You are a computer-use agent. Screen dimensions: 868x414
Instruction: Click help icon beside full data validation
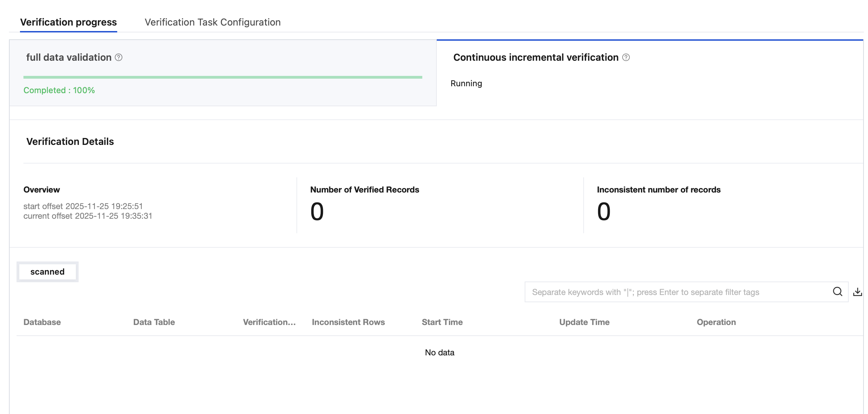coord(119,57)
